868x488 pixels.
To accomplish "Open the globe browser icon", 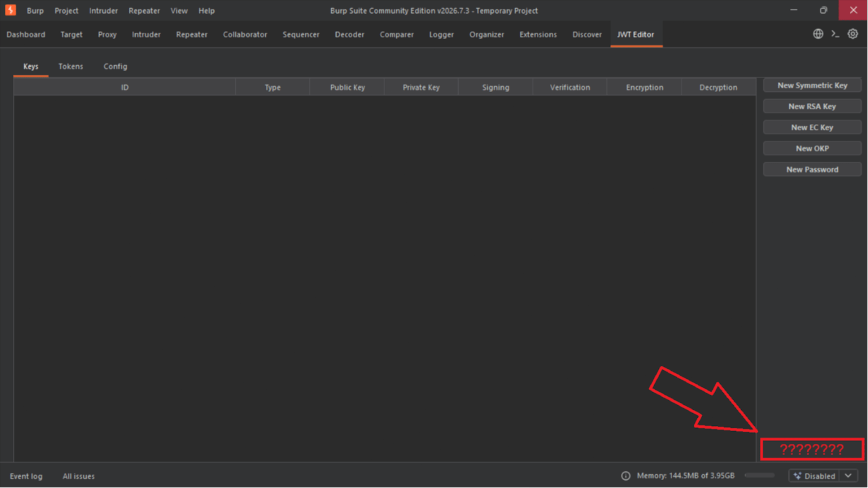I will pyautogui.click(x=818, y=34).
